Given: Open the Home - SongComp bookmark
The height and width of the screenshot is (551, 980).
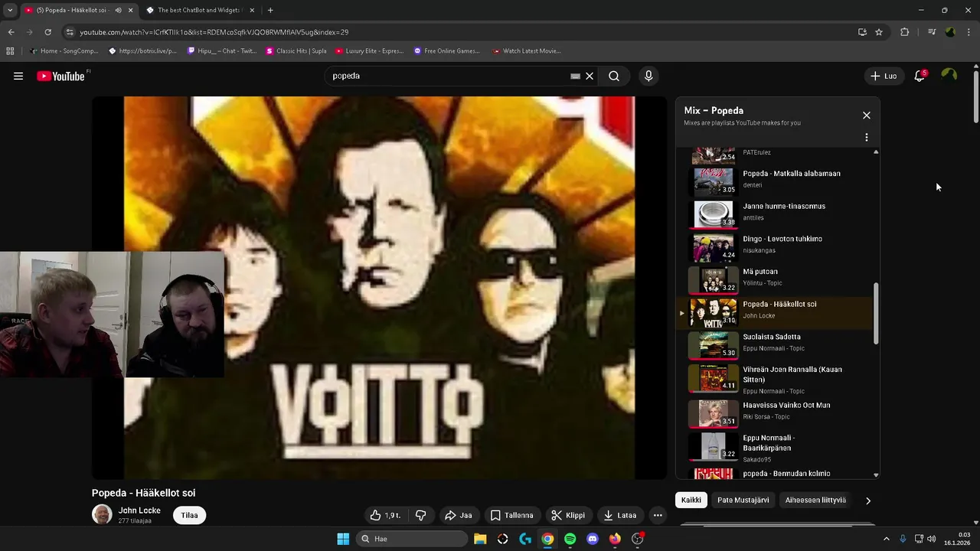Looking at the screenshot, I should click(64, 51).
